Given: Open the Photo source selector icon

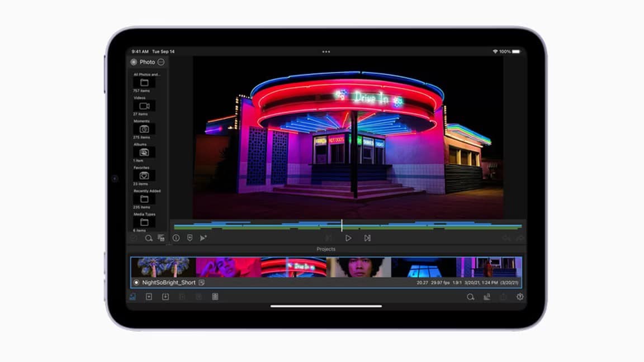Looking at the screenshot, I should coord(134,62).
